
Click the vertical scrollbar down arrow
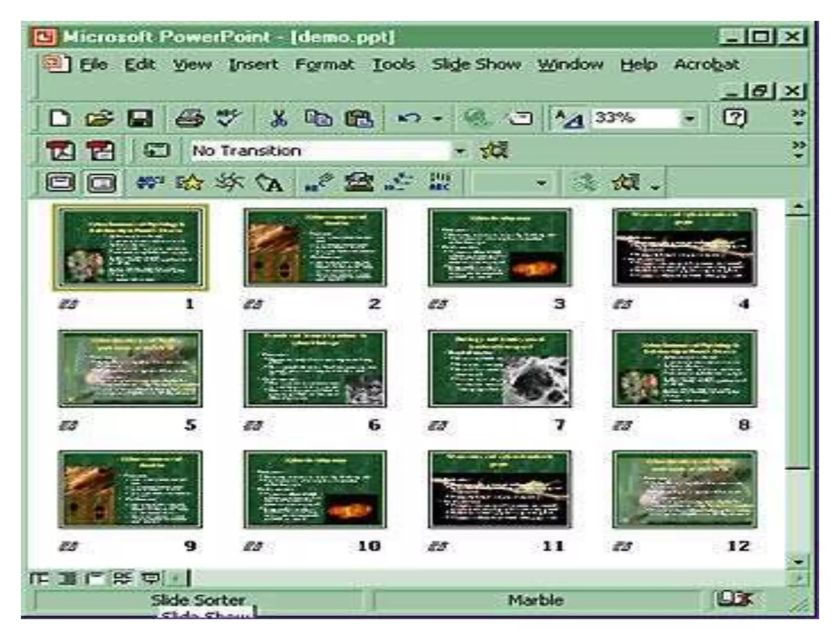[797, 562]
